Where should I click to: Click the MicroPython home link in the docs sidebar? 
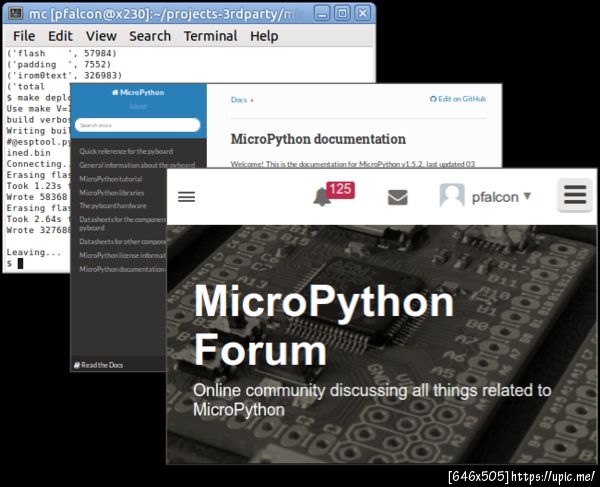[x=138, y=93]
